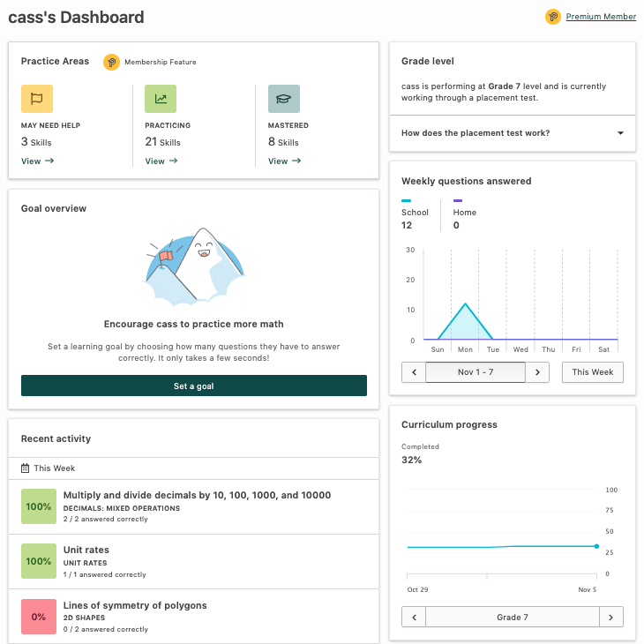Open the Unit rates activity entry
The width and height of the screenshot is (644, 644).
pyautogui.click(x=86, y=550)
